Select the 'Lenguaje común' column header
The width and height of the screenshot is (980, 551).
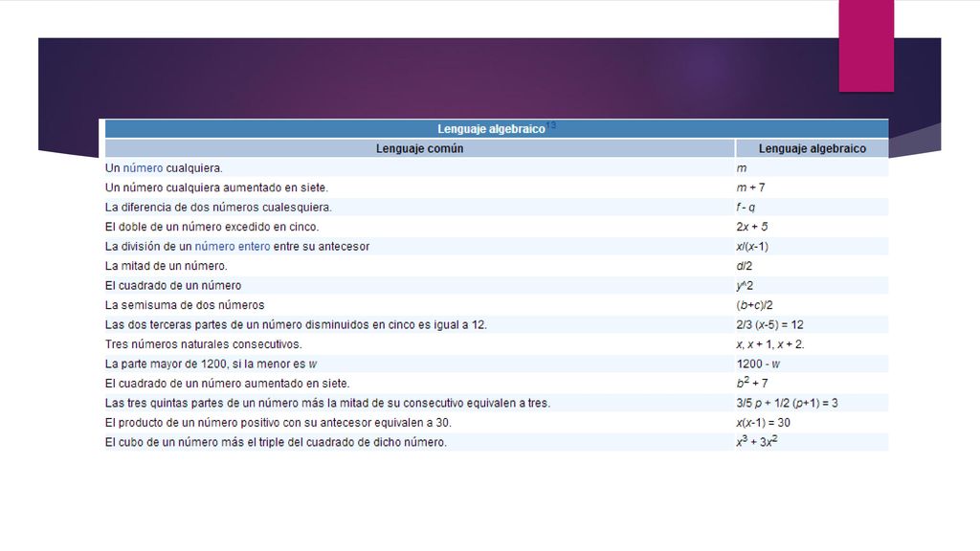pyautogui.click(x=419, y=148)
